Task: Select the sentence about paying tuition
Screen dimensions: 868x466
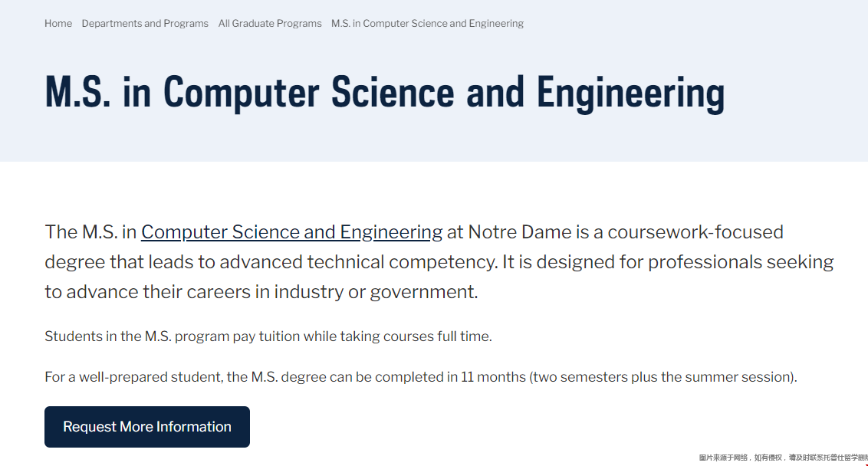Action: (268, 336)
